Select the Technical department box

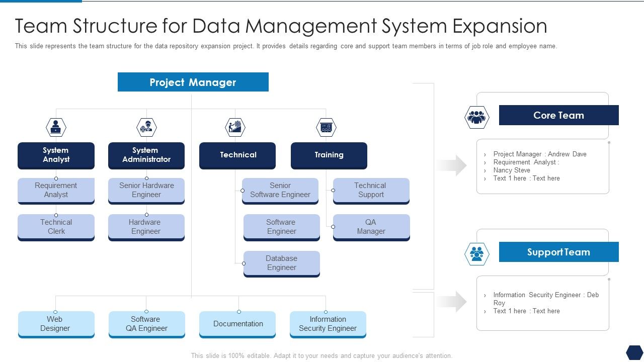pos(237,155)
